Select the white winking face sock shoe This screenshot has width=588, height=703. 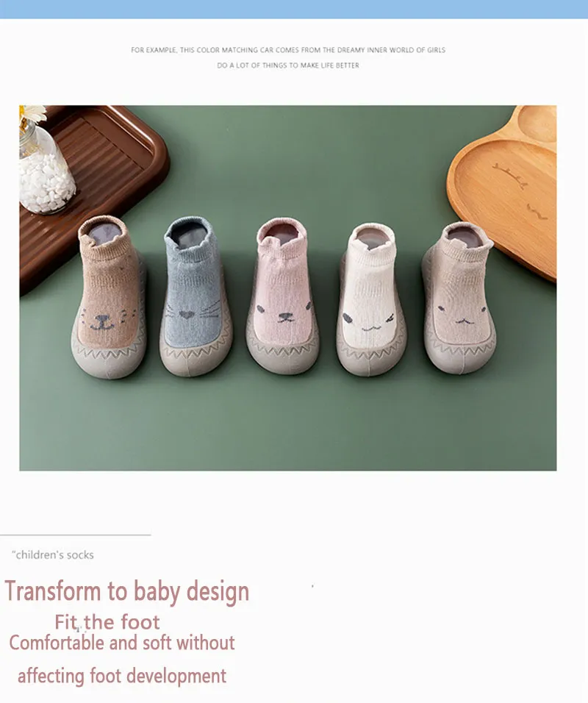371,298
